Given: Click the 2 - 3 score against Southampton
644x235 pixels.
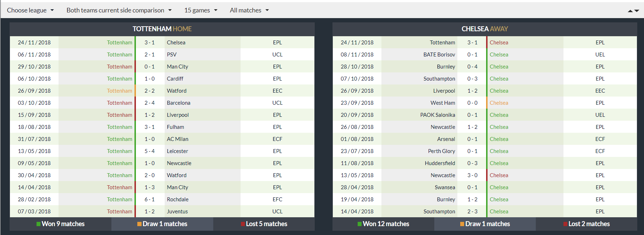Looking at the screenshot, I should (472, 212).
